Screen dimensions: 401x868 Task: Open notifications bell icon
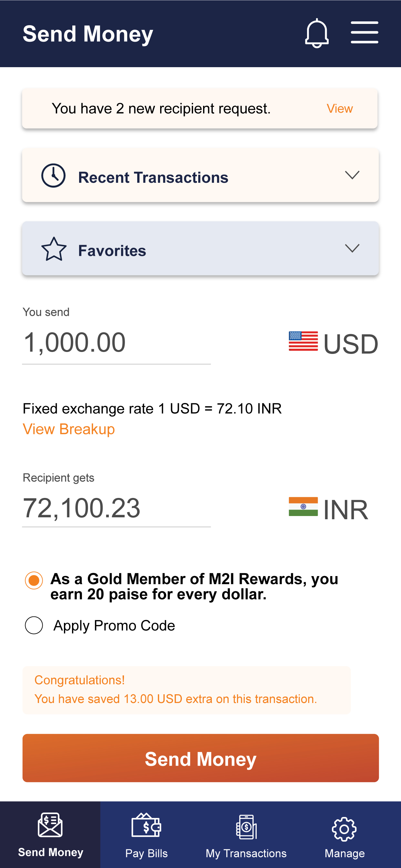click(316, 33)
